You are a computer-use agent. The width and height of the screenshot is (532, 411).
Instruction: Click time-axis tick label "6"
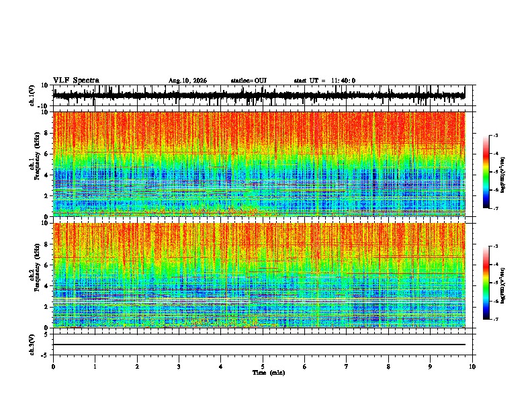pos(305,367)
